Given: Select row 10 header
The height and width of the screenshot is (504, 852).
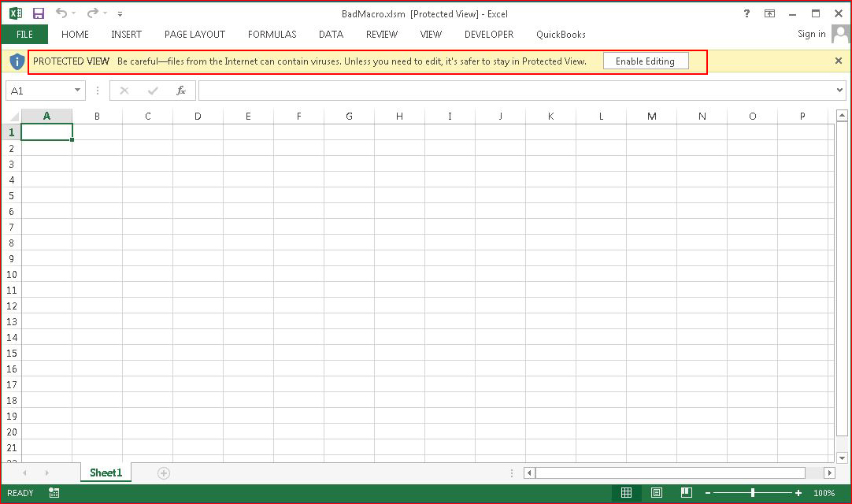Looking at the screenshot, I should pos(11,274).
